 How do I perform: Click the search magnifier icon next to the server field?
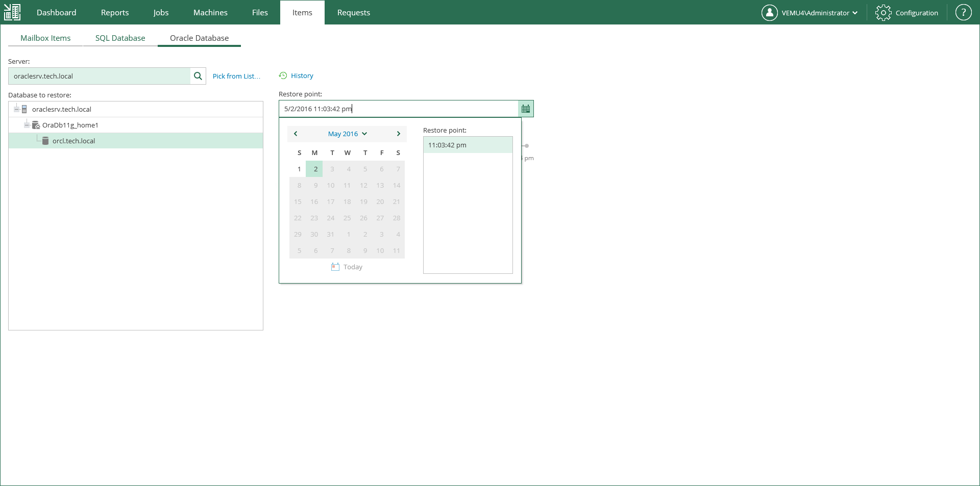click(x=198, y=76)
